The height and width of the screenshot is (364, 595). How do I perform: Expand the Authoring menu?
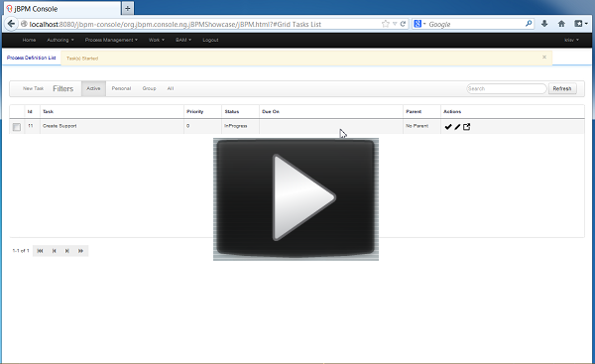click(60, 40)
